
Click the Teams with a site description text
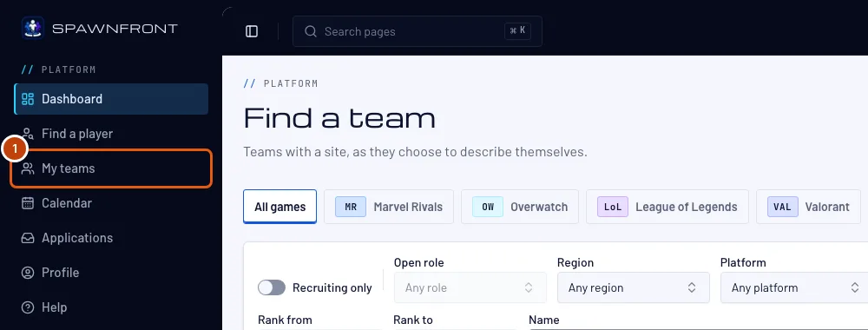[x=415, y=152]
